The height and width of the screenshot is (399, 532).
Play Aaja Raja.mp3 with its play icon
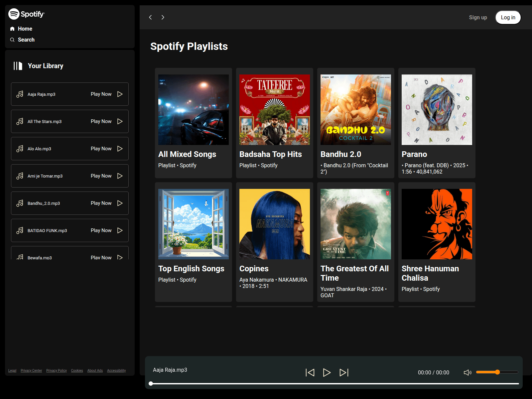pos(120,94)
